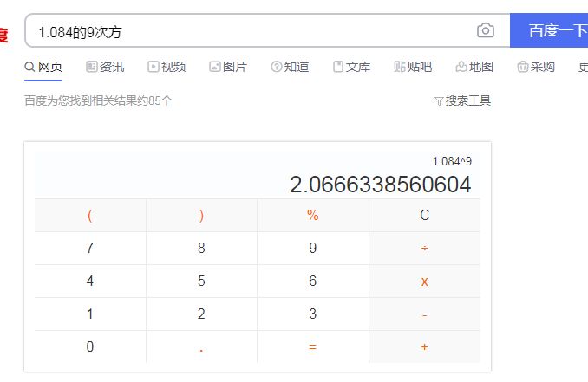Screen dimensions: 588x382
Task: Click the camera image search icon
Action: click(486, 30)
